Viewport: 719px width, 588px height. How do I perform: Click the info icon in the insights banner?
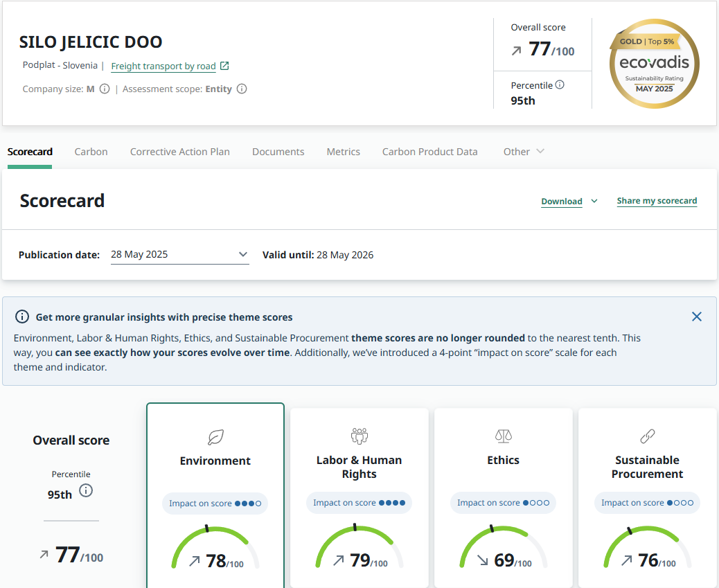(22, 317)
